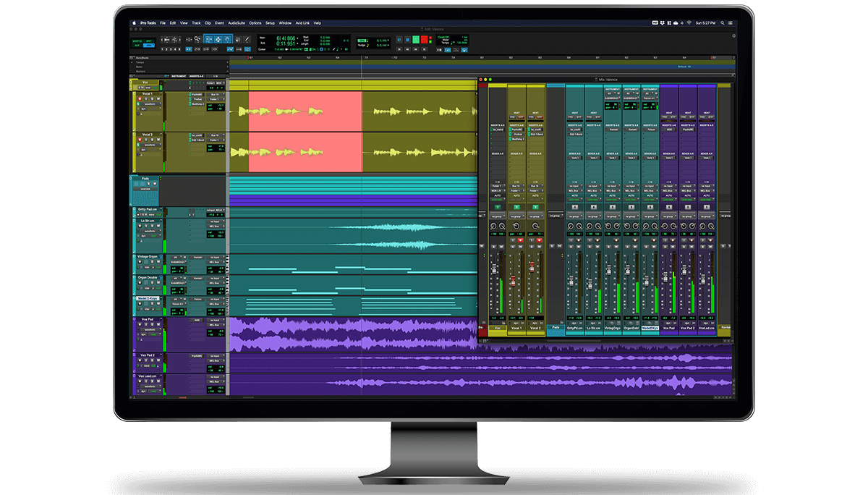Open the Pro Tools application menu
The width and height of the screenshot is (868, 495).
(x=147, y=23)
